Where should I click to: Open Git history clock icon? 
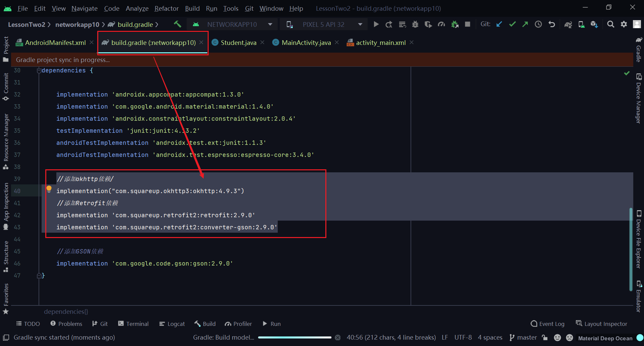(538, 24)
